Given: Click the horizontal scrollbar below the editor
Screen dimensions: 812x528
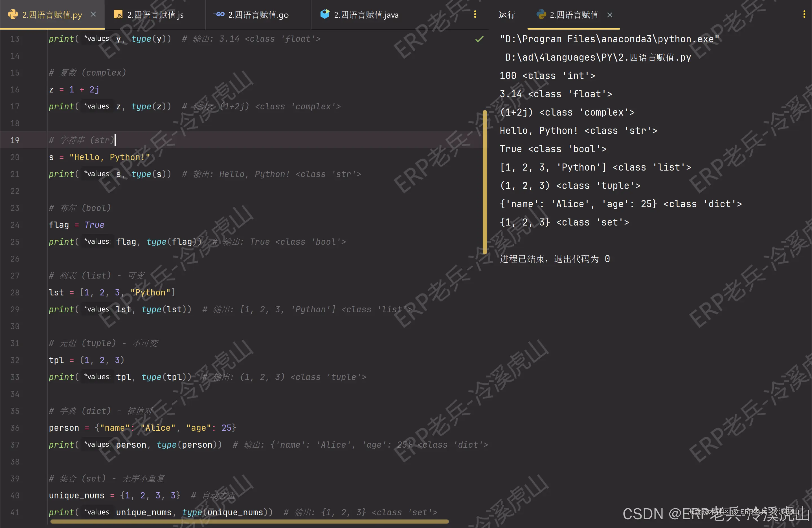Looking at the screenshot, I should (249, 522).
